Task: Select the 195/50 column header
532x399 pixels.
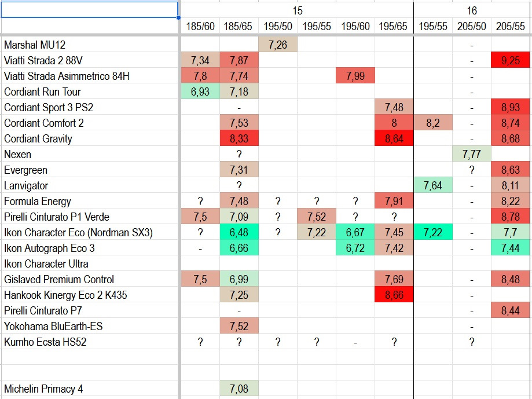Action: [x=277, y=26]
